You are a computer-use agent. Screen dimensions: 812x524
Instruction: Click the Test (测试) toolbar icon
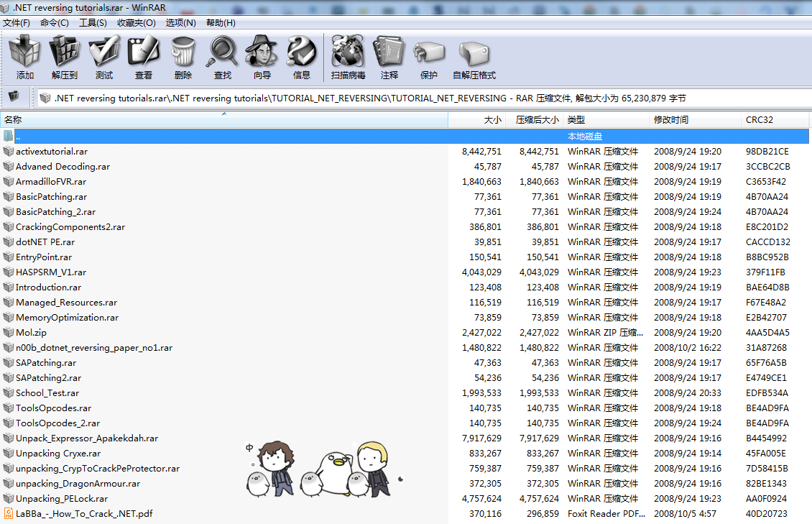pos(104,51)
